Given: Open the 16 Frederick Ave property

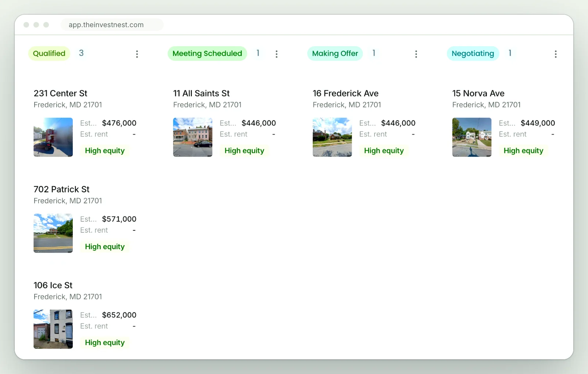Looking at the screenshot, I should 345,93.
